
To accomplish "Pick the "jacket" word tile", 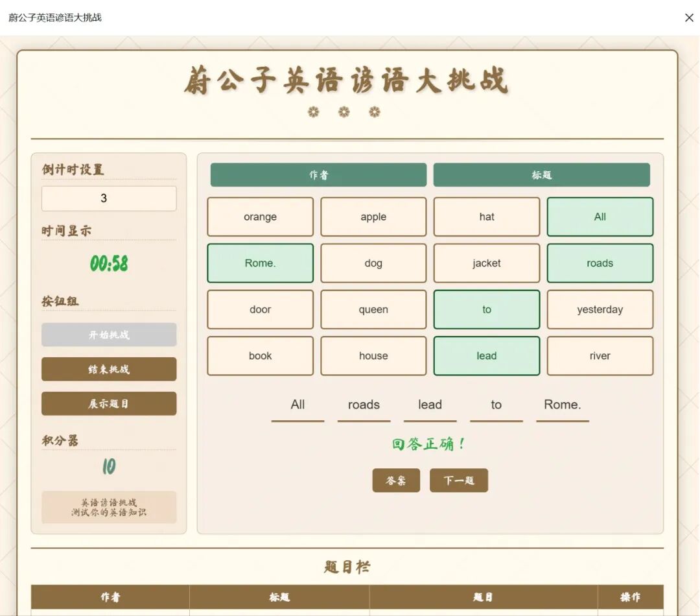I will 486,263.
